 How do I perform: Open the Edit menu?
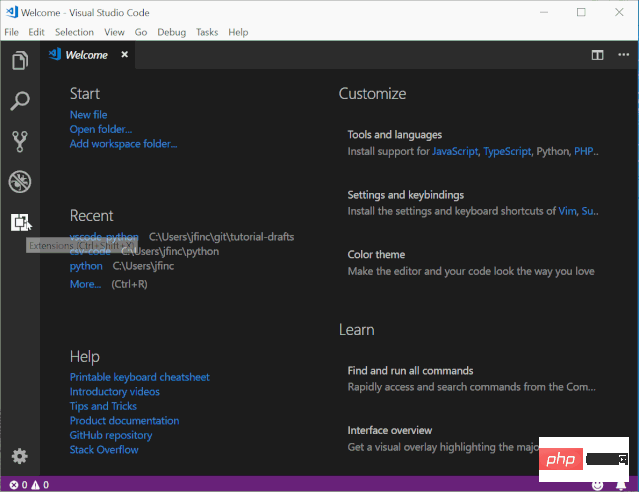coord(36,32)
